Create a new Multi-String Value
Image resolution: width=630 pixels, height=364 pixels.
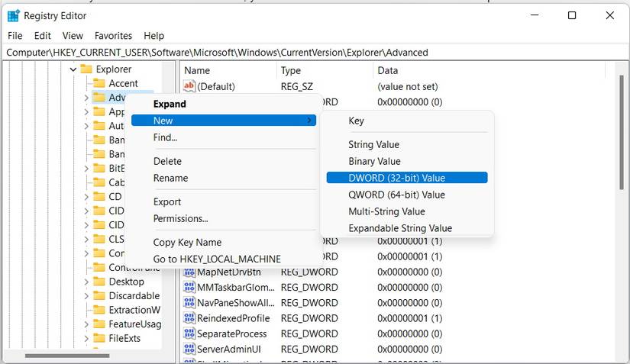[x=407, y=211]
